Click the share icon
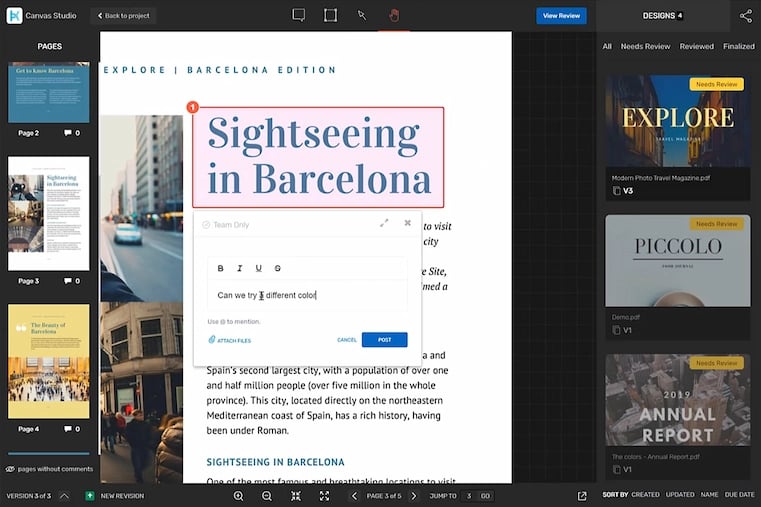This screenshot has width=761, height=507. point(745,16)
